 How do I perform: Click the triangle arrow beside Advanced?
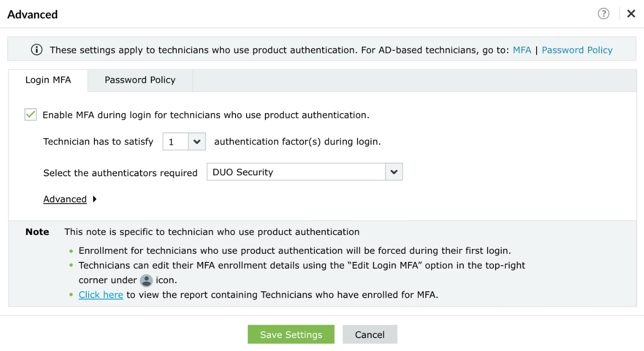(x=95, y=199)
